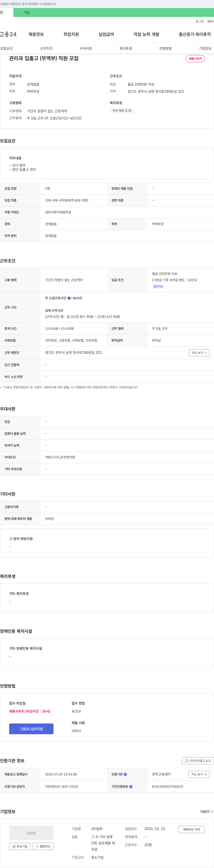Viewport: 214px width, 868px height.
Task: Select the deadline text 채용시까지 (마감시간 : 24시)
Action: (30, 711)
